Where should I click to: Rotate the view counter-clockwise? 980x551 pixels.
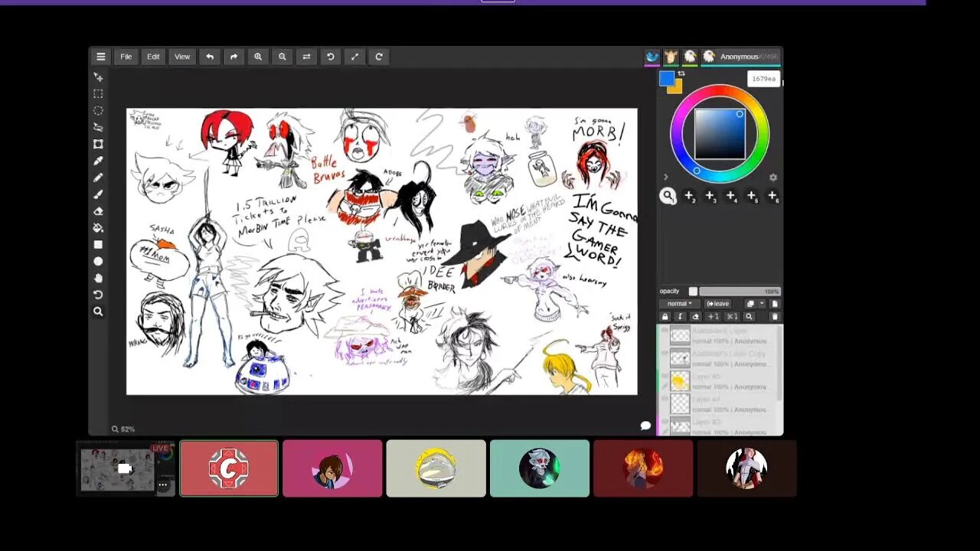[331, 57]
